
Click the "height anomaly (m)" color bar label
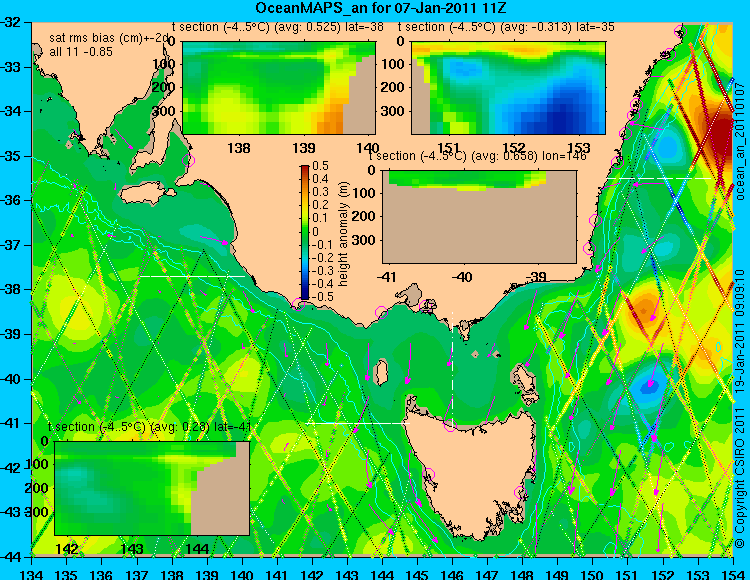pos(343,234)
